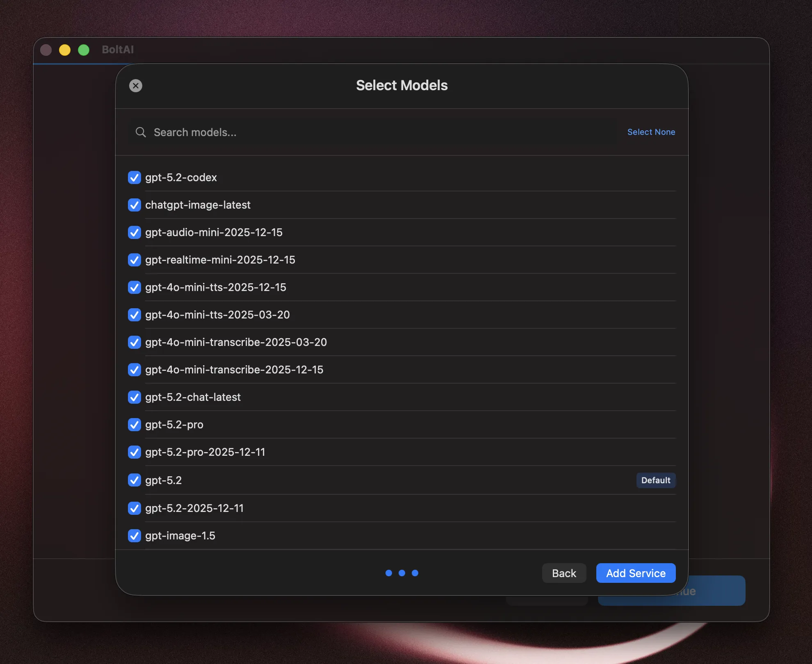Toggle gpt-4o-mini-transcribe-2025-12-15 checkbox
This screenshot has width=812, height=664.
click(135, 370)
